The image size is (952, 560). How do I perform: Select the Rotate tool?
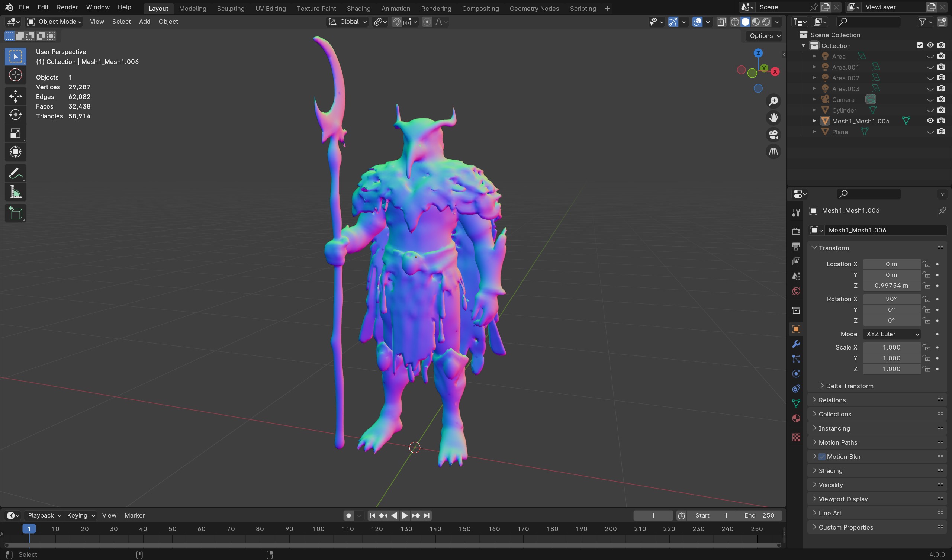click(16, 115)
